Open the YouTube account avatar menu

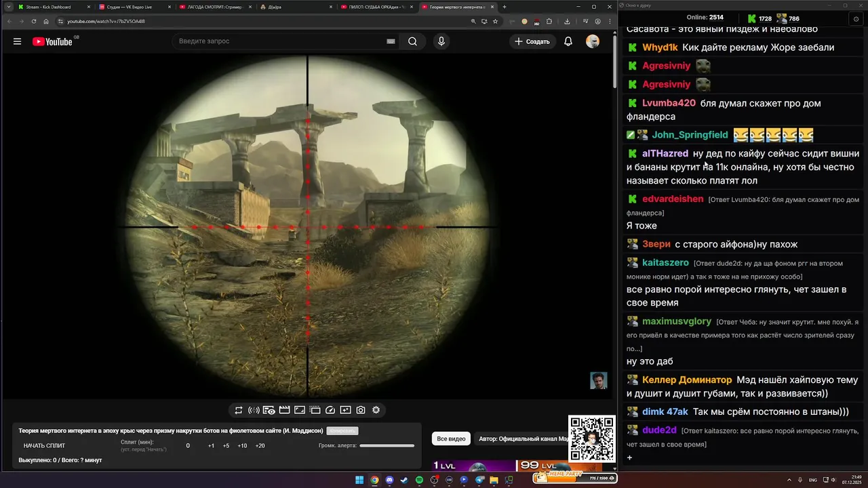click(x=593, y=41)
